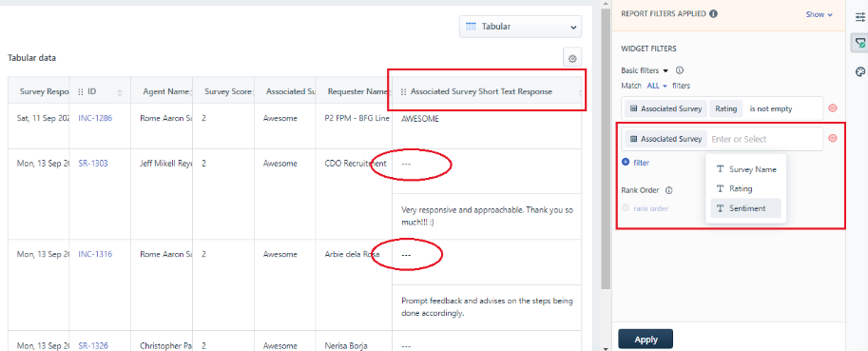Open the Tabular view type dropdown
Image resolution: width=868 pixels, height=351 pixels.
520,27
